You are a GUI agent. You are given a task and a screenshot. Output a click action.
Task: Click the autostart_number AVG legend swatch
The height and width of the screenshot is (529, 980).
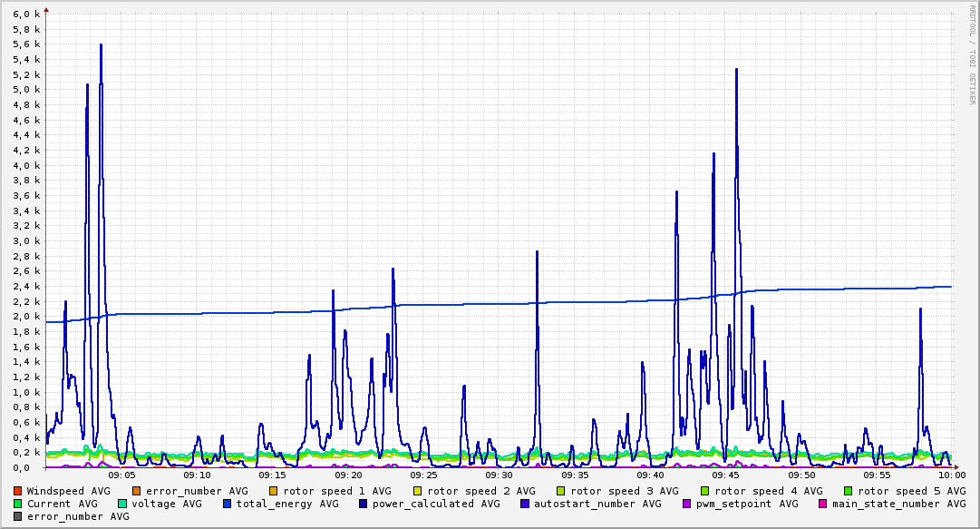coord(524,504)
